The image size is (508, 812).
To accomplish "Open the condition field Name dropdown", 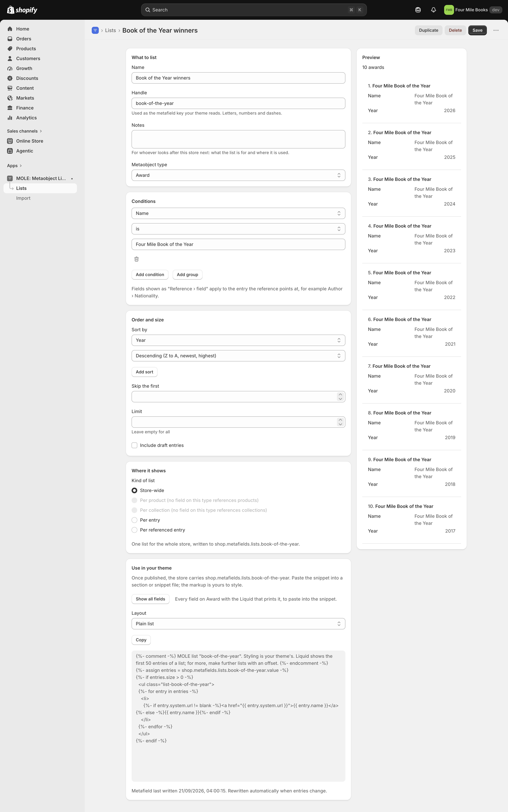I will pos(238,213).
